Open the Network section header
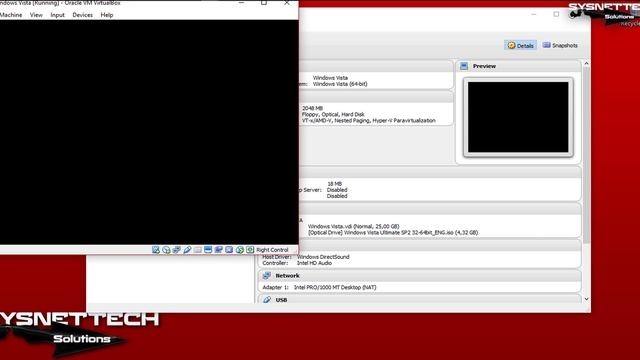 419,276
